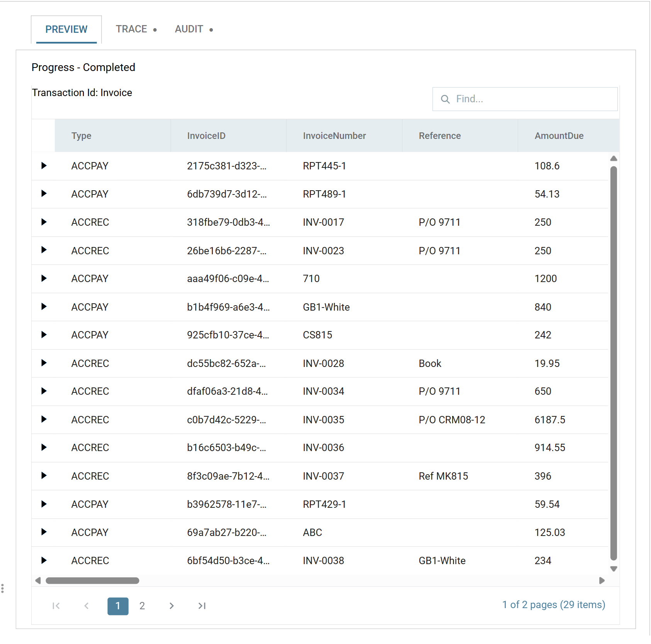The width and height of the screenshot is (651, 644).
Task: Expand the GB1-White ACCPAY invoice row
Action: click(x=44, y=307)
